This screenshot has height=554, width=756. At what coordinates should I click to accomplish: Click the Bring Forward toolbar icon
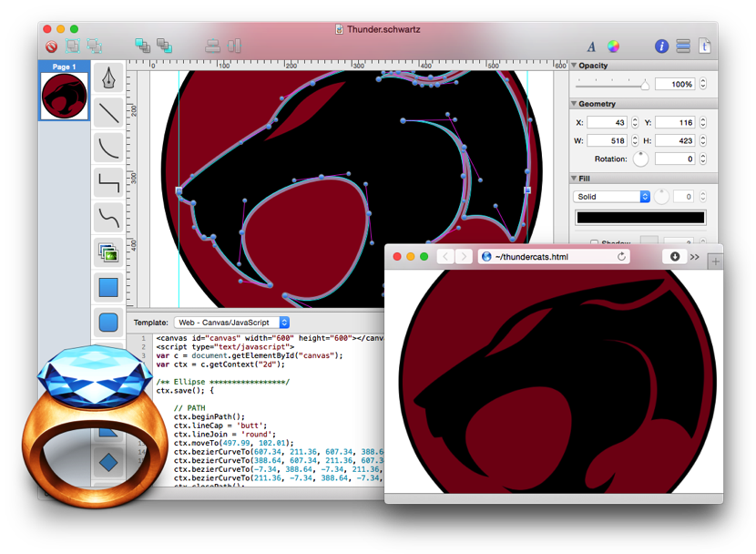point(142,46)
